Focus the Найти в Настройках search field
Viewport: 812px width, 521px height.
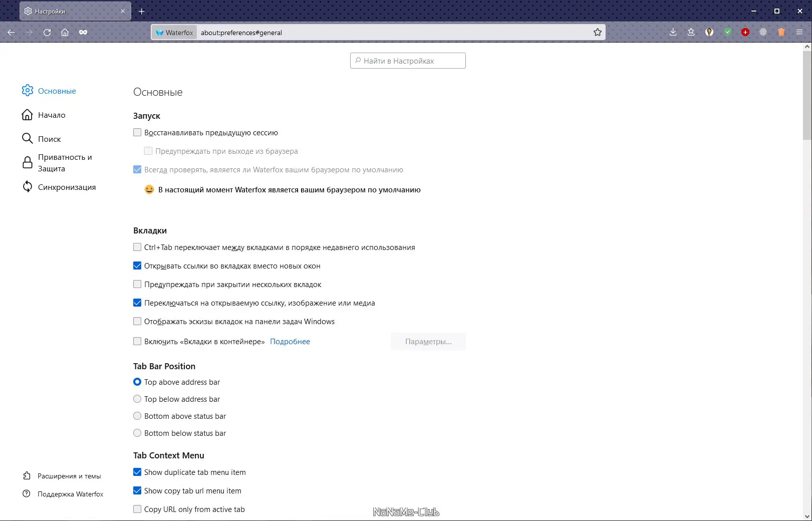click(408, 61)
